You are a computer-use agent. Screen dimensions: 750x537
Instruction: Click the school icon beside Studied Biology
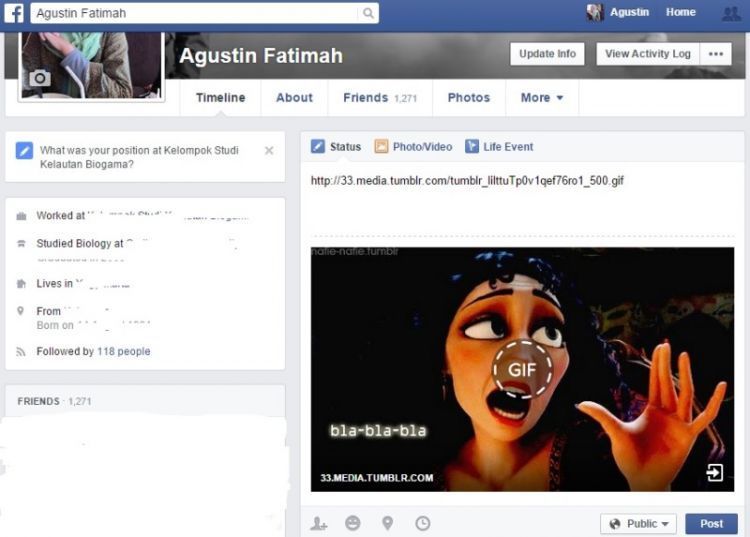[21, 244]
